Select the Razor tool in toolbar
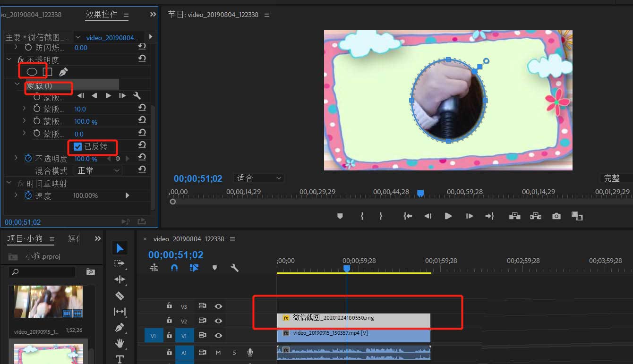633x364 pixels. click(x=120, y=296)
